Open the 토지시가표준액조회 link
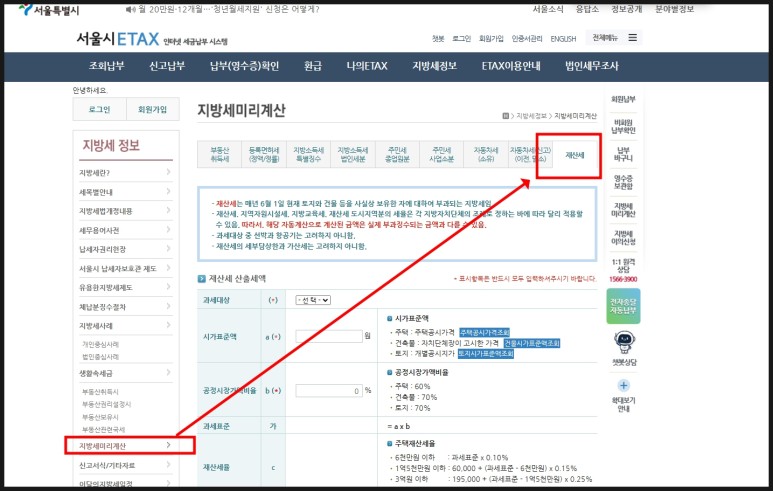The image size is (773, 491). click(x=486, y=354)
